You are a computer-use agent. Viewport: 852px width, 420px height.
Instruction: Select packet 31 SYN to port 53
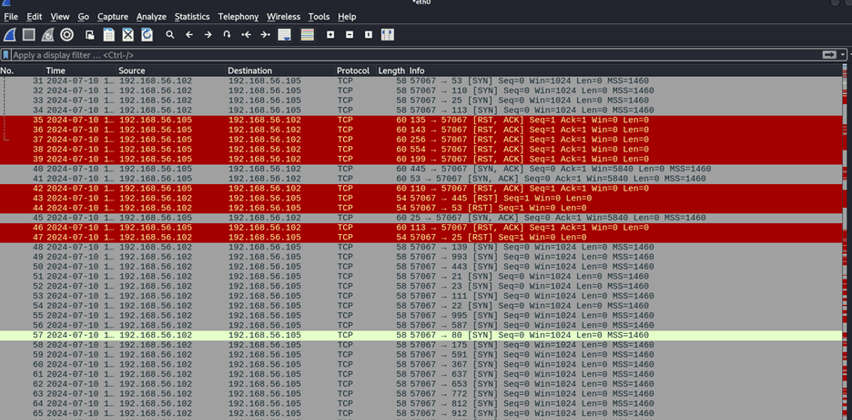[421, 81]
